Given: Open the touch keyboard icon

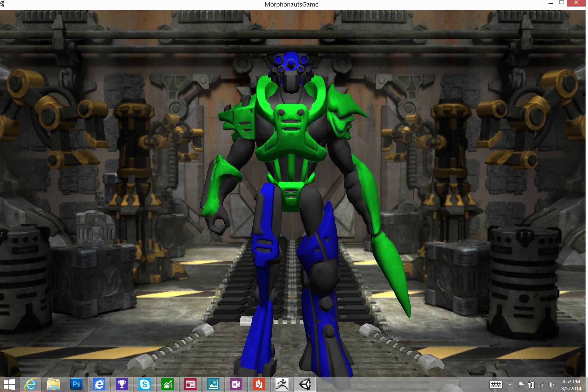Looking at the screenshot, I should 496,385.
